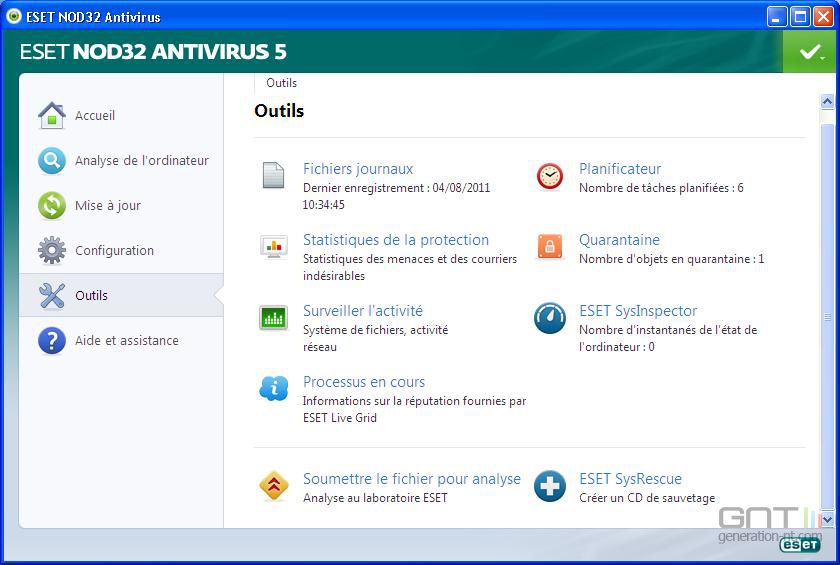This screenshot has width=840, height=565.
Task: Click text 'Analyse au laboratoire ESET'
Action: coord(375,498)
